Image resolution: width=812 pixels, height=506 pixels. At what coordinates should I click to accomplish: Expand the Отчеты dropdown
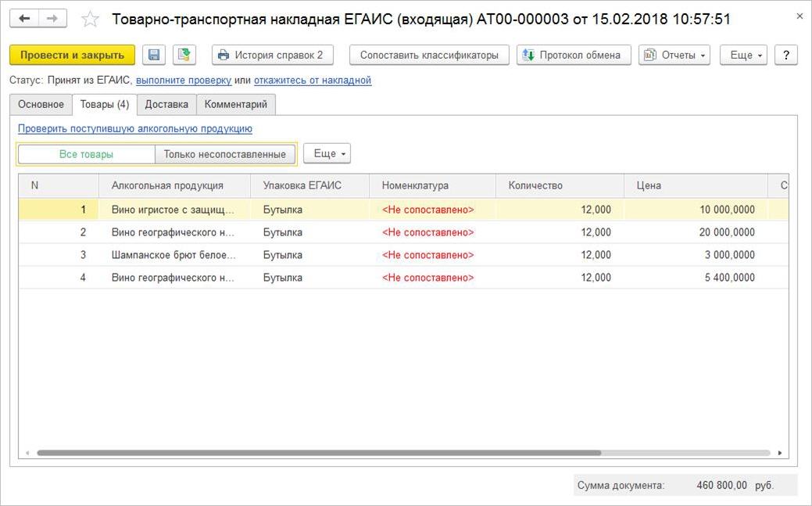674,55
